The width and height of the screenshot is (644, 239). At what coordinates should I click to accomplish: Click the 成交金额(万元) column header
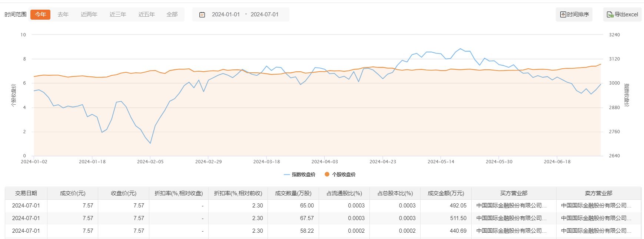pyautogui.click(x=446, y=193)
